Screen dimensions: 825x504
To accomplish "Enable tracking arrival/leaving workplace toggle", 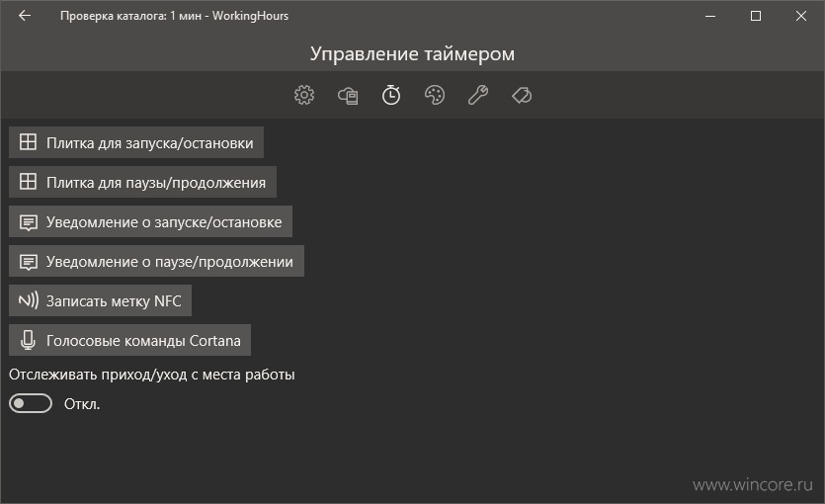I will [31, 403].
